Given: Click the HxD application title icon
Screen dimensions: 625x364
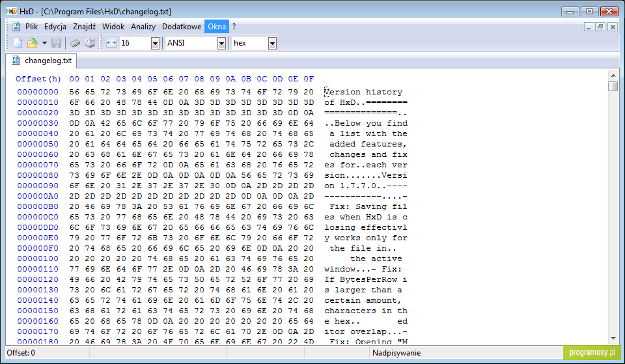Looking at the screenshot, I should 12,11.
